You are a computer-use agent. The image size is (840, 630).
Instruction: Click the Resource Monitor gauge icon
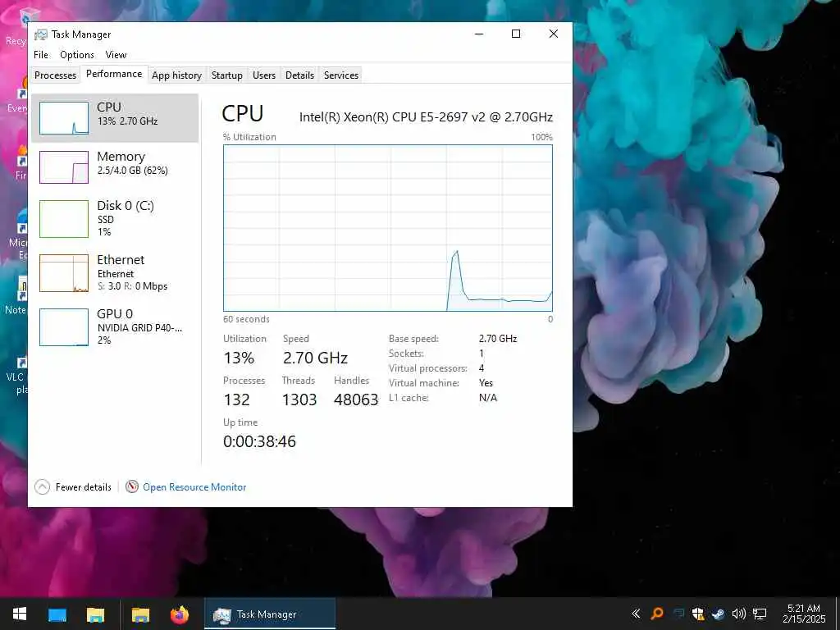(132, 486)
